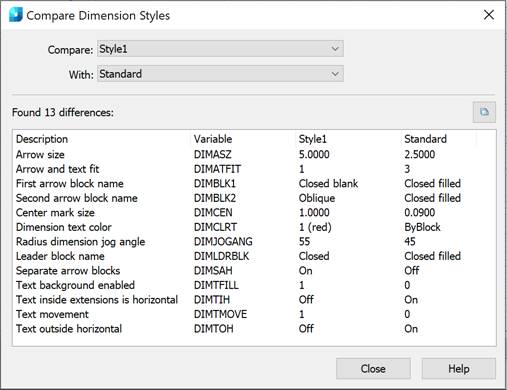Click the DIMTOH variable cell
The image size is (507, 390).
[x=213, y=329]
